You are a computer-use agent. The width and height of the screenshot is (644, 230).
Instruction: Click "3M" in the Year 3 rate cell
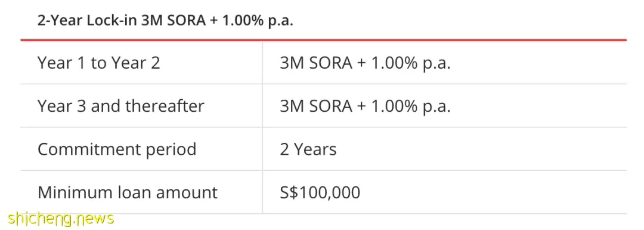click(292, 106)
